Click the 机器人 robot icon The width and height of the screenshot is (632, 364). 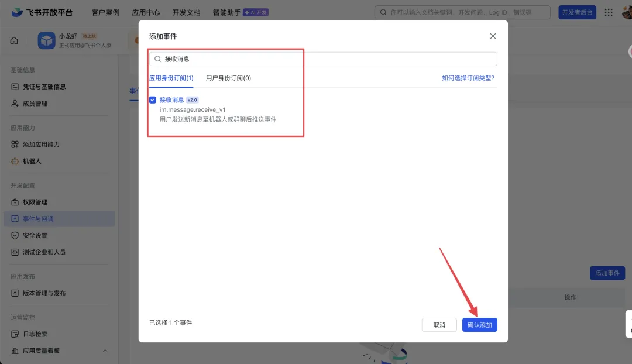(15, 162)
